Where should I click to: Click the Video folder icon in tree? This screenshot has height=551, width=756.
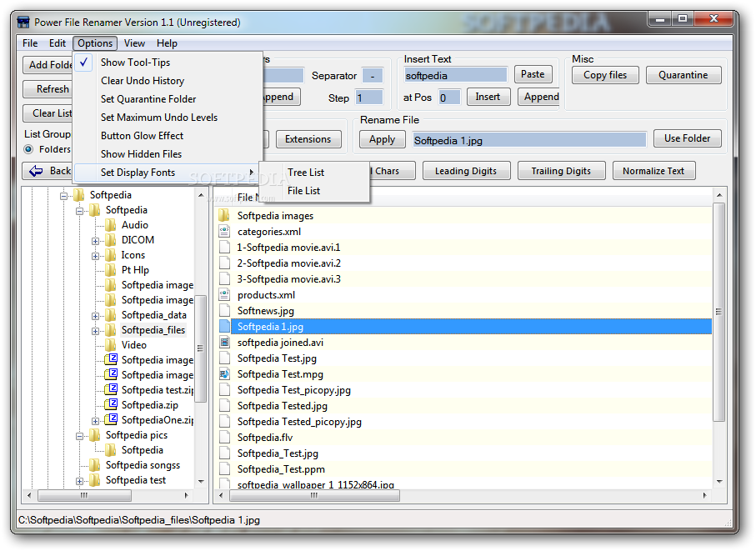click(x=110, y=344)
